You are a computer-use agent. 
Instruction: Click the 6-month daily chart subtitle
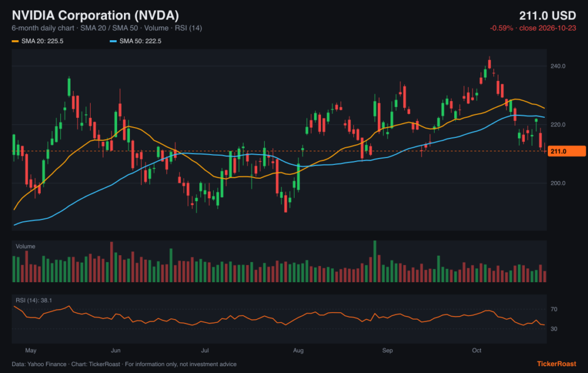coord(107,28)
